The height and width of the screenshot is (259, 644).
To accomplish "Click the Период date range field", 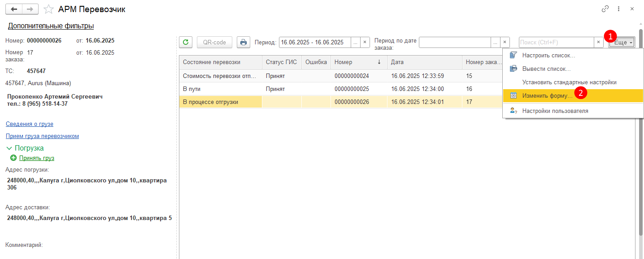I will coord(315,42).
